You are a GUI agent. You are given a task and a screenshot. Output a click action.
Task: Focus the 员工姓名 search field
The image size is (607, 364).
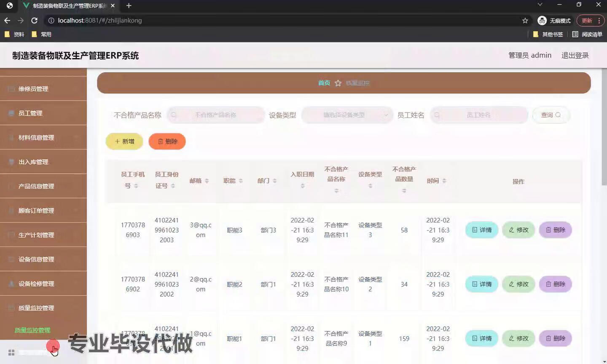[x=479, y=115]
